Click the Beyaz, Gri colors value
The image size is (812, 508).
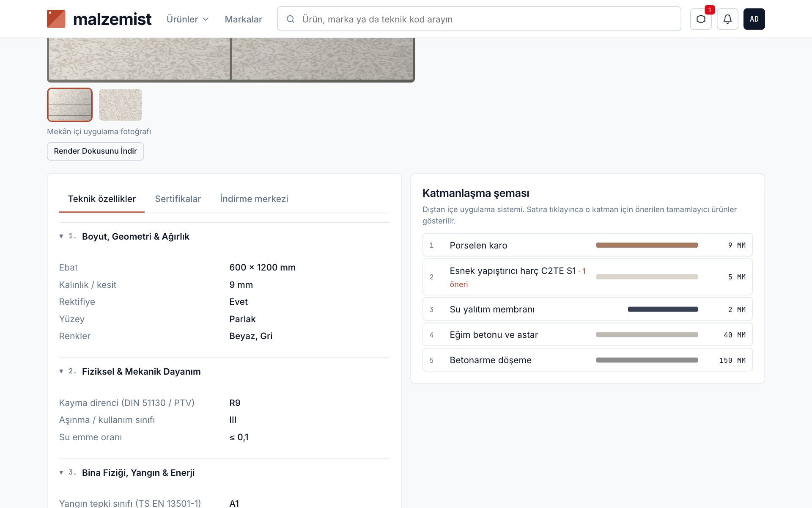(x=251, y=336)
